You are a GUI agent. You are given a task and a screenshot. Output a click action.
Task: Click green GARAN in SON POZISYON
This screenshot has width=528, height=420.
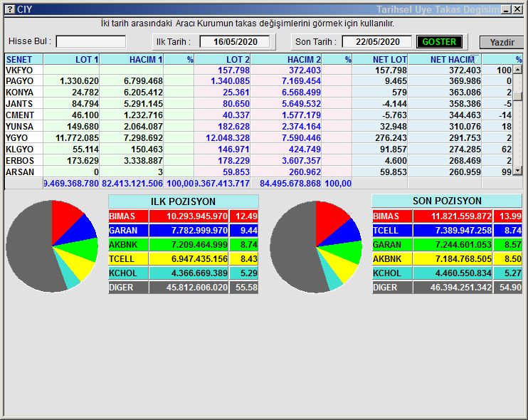[392, 244]
